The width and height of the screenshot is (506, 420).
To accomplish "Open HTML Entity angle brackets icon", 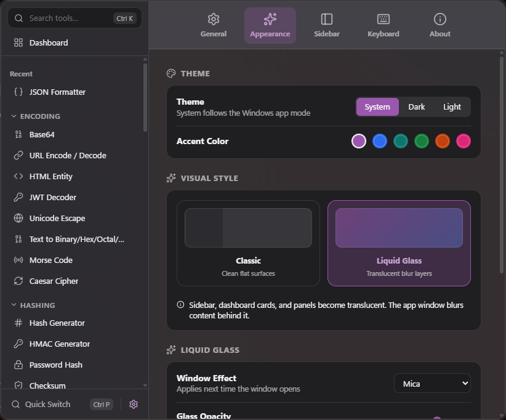I will pyautogui.click(x=18, y=176).
